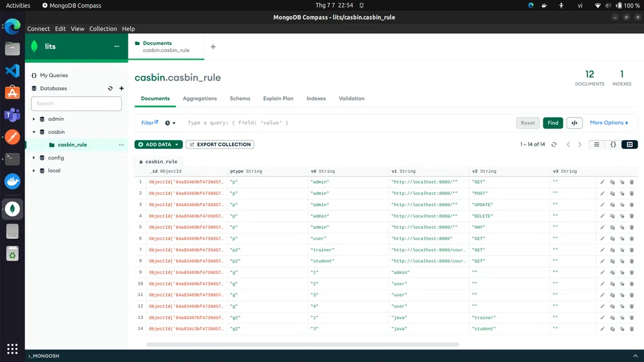Edit the document in row 2 with POST
644x362 pixels.
point(602,194)
